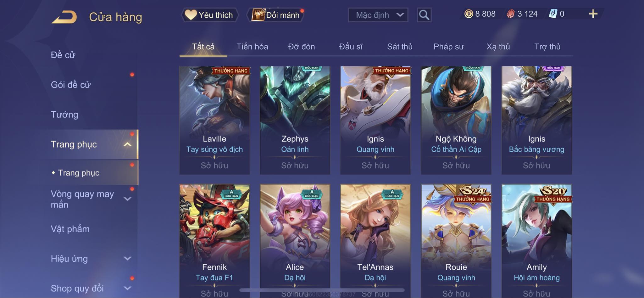Open Yêu thích heart favorites button
Screen dimensions: 644x298
coord(209,15)
